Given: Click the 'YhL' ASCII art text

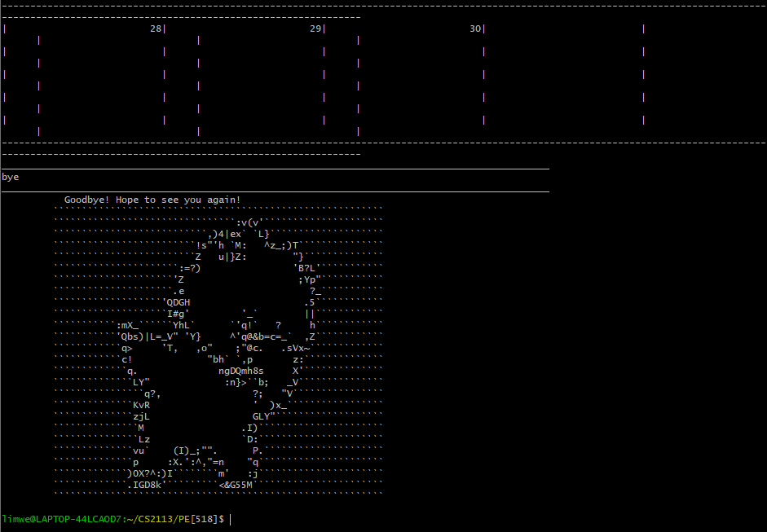Looking at the screenshot, I should coord(181,325).
